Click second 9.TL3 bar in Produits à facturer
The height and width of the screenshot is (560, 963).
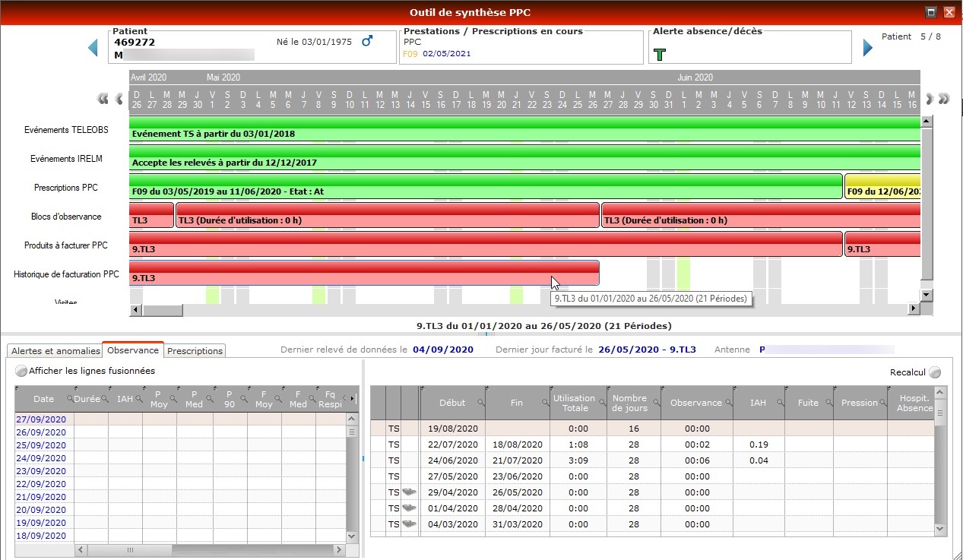[882, 244]
